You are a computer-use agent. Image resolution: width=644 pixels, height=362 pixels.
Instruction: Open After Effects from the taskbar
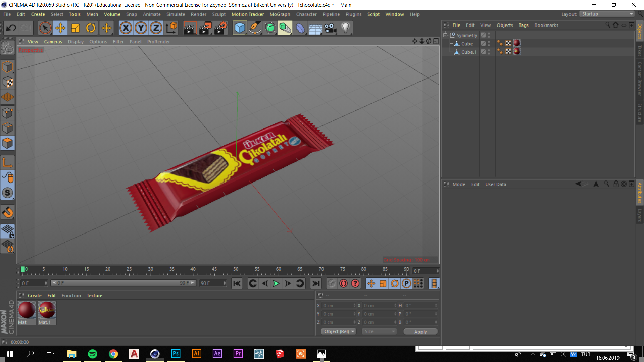[x=217, y=354]
